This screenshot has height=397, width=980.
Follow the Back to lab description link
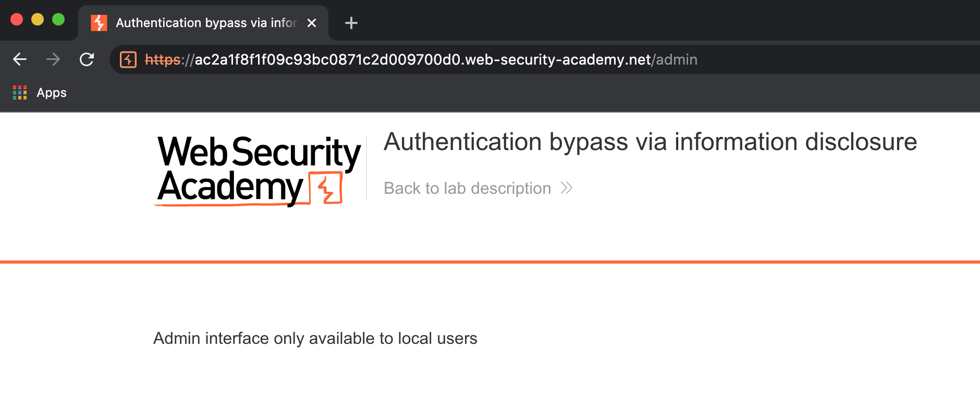point(467,188)
